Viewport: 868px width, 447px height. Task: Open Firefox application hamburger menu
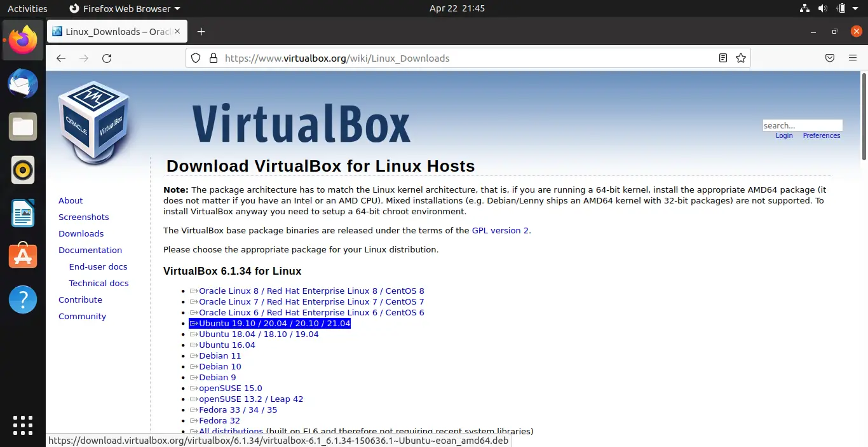click(x=853, y=58)
